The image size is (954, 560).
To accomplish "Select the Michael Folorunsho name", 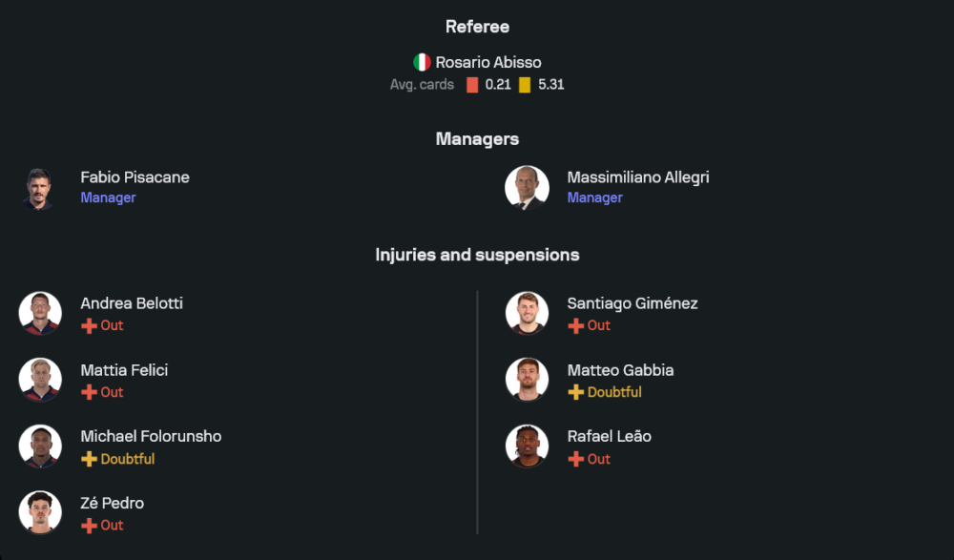I will click(x=151, y=436).
